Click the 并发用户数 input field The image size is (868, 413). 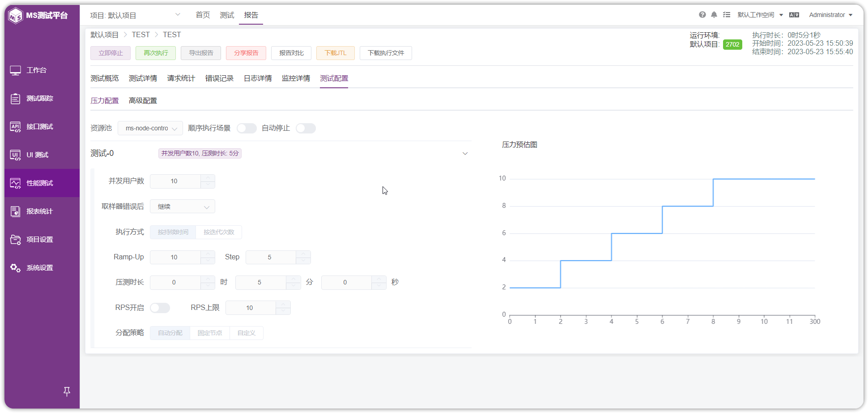(x=175, y=181)
